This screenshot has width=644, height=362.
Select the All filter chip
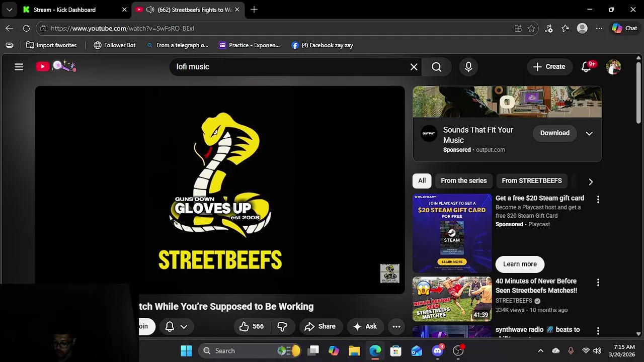click(422, 180)
